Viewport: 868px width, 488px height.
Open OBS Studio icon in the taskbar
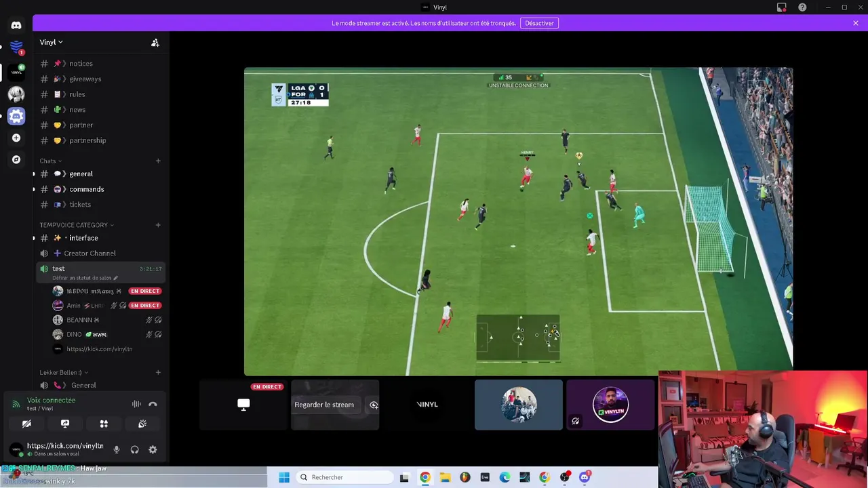pyautogui.click(x=564, y=477)
